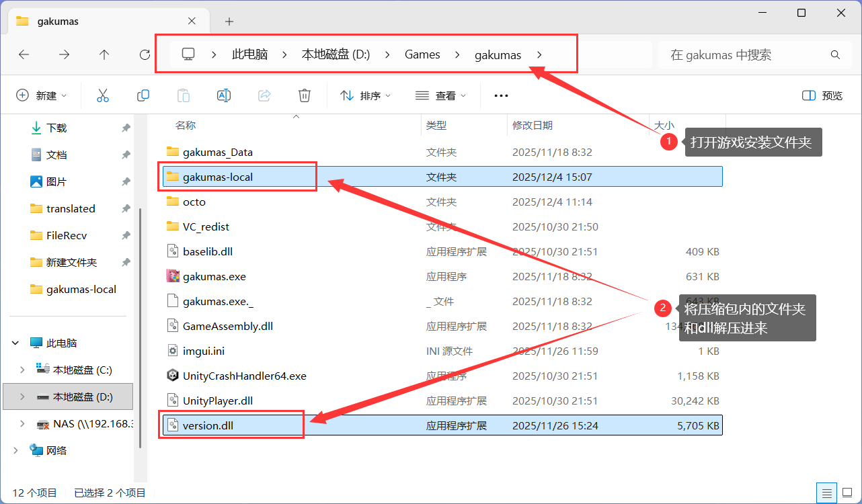
Task: Select gakumas.exe in file list
Action: click(x=214, y=276)
